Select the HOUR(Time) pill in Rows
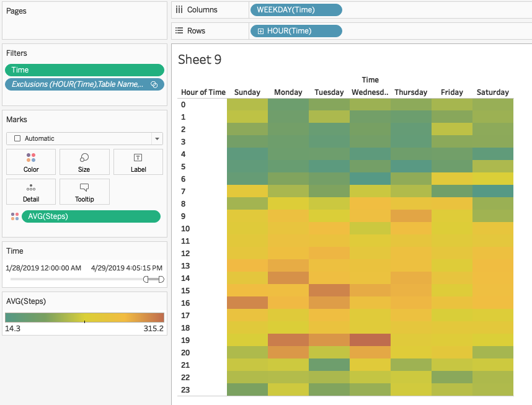532x405 pixels. coord(296,31)
